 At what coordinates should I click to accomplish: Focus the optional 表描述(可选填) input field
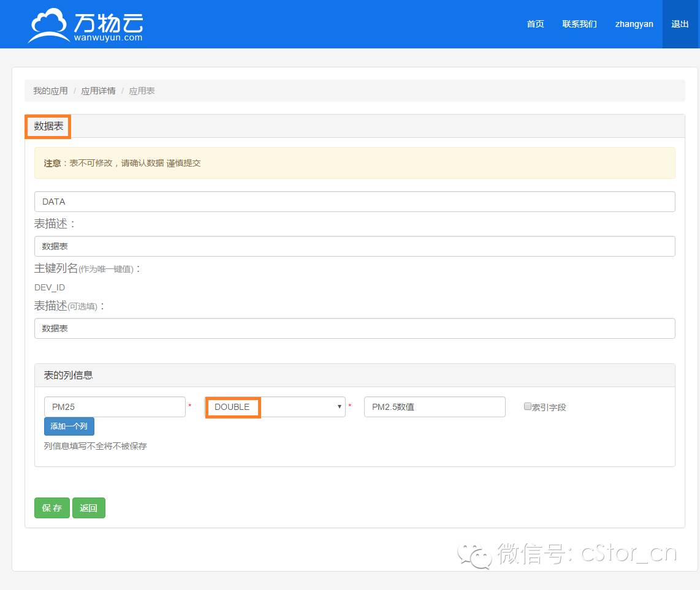tap(354, 328)
